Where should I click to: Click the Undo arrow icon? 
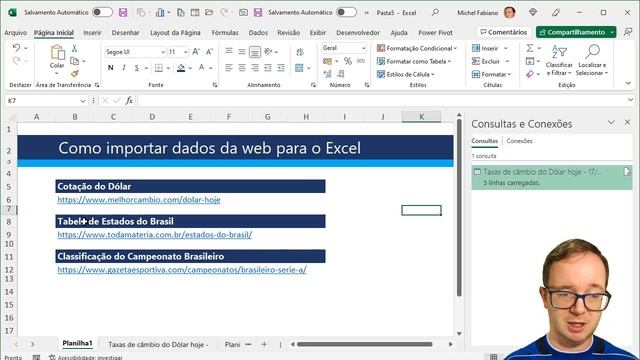pyautogui.click(x=16, y=48)
